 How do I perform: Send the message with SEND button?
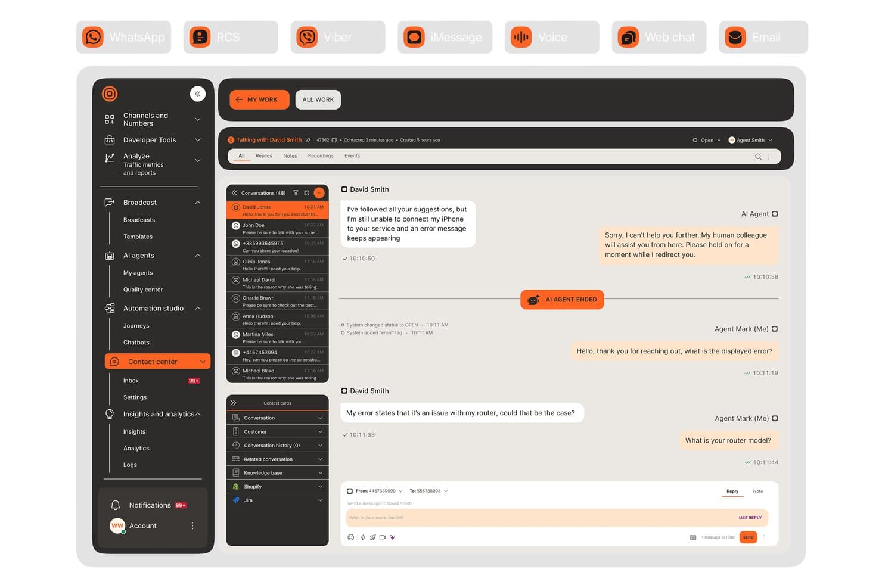748,537
